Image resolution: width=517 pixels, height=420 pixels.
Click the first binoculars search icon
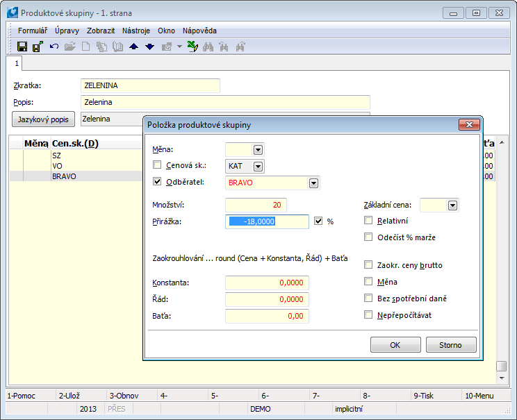[x=208, y=47]
